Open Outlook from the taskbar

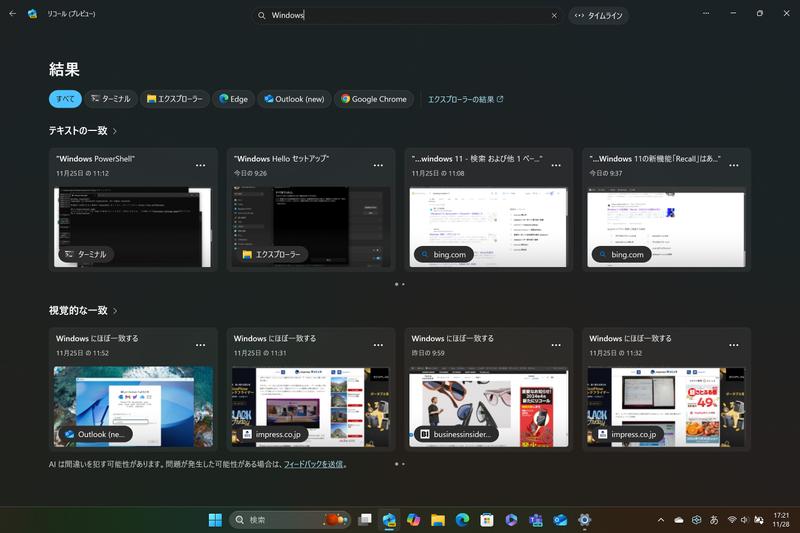[560, 520]
